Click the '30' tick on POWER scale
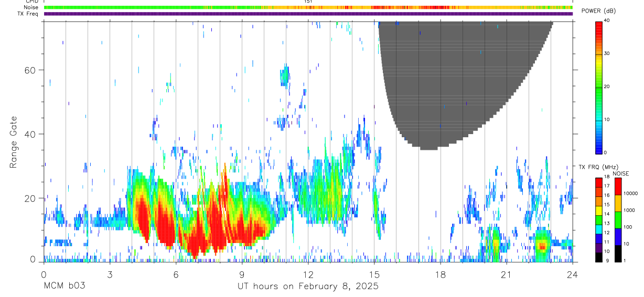The height and width of the screenshot is (297, 644). tap(607, 53)
